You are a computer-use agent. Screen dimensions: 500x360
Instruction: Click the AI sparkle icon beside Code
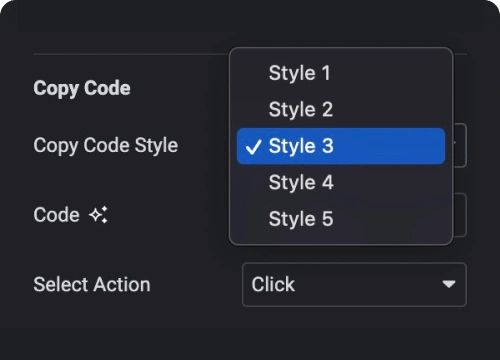coord(98,215)
